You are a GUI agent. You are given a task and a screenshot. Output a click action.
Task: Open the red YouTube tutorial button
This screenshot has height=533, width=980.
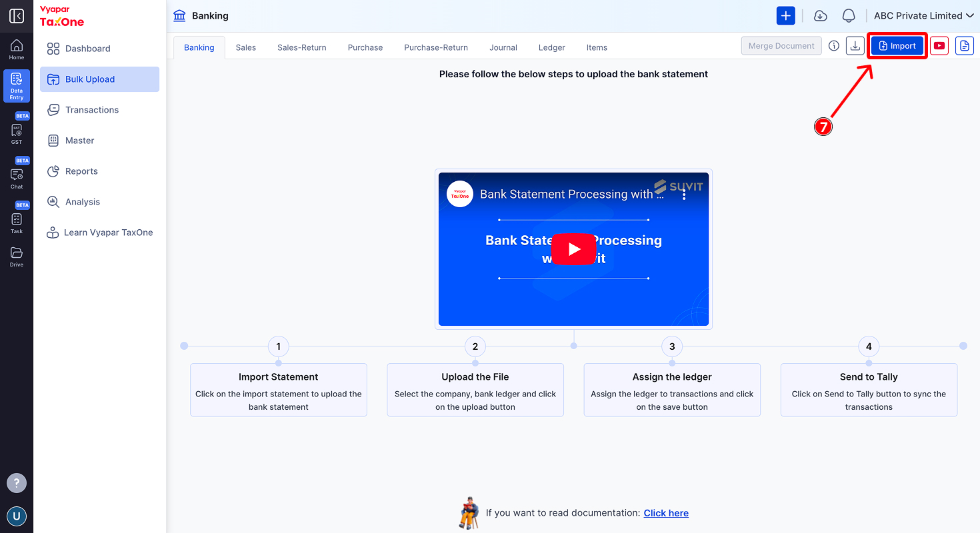coord(939,46)
